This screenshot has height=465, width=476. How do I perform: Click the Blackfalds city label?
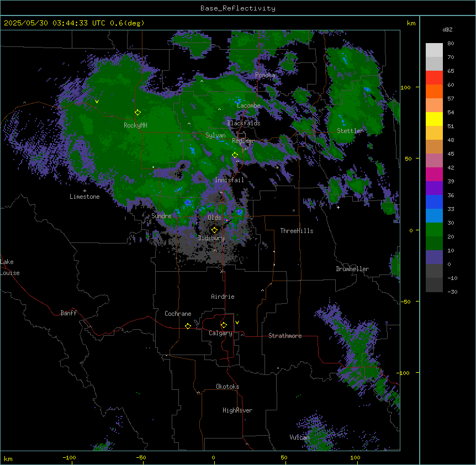click(x=244, y=123)
